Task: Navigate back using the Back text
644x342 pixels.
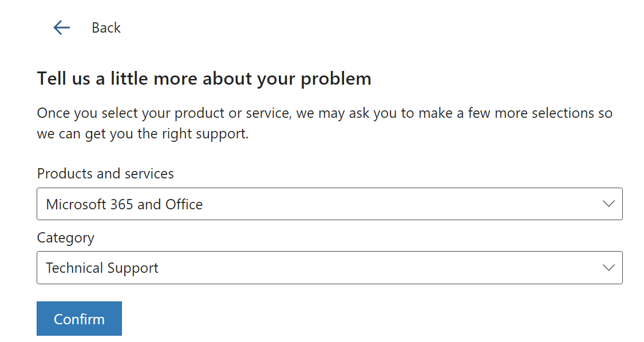Action: coord(106,27)
